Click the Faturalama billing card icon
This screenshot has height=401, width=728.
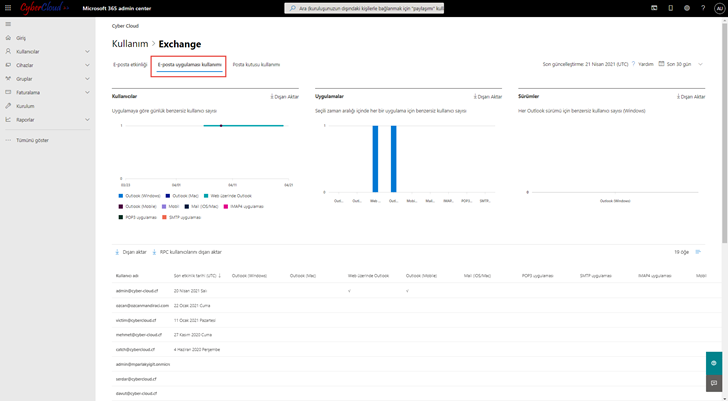click(x=8, y=92)
